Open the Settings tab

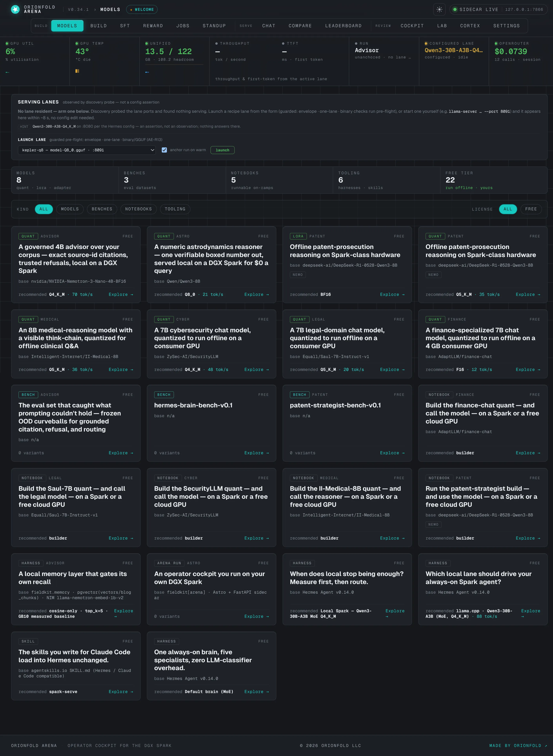(x=507, y=26)
